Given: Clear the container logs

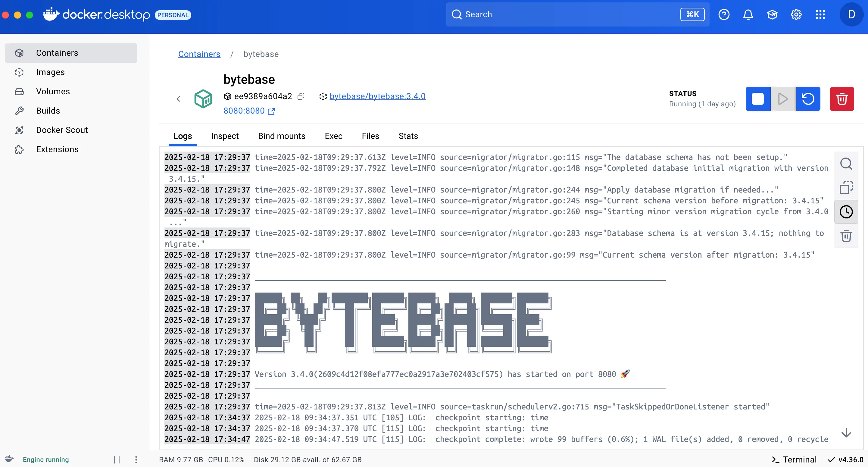Looking at the screenshot, I should [x=846, y=236].
